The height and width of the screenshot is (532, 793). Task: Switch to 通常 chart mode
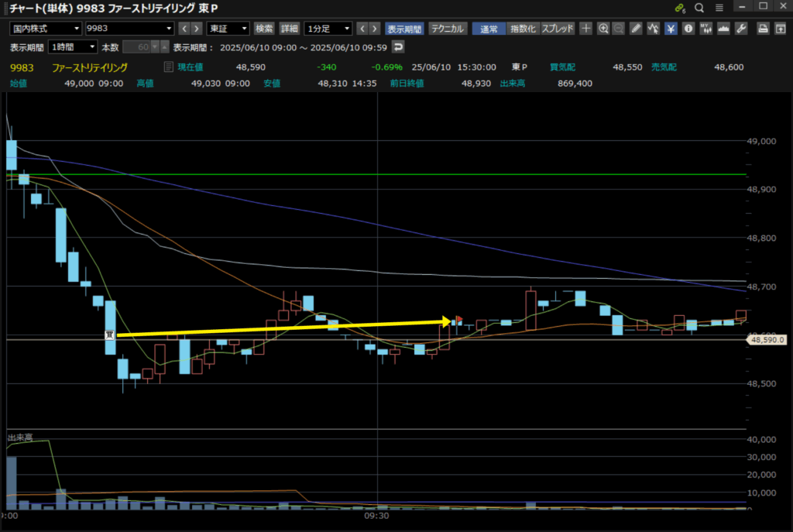click(489, 29)
